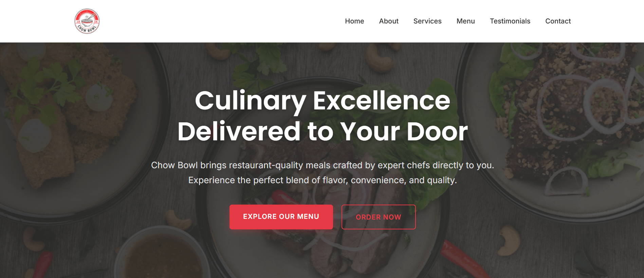The width and height of the screenshot is (644, 278).
Task: Click the "Chow Bowl brings restaurant-quality meals" sentence
Action: click(x=323, y=165)
